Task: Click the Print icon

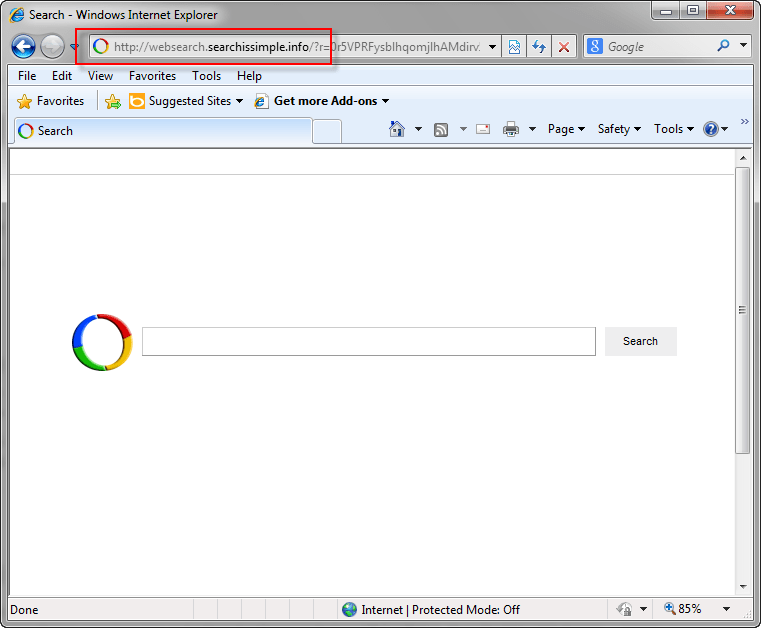Action: coord(511,130)
